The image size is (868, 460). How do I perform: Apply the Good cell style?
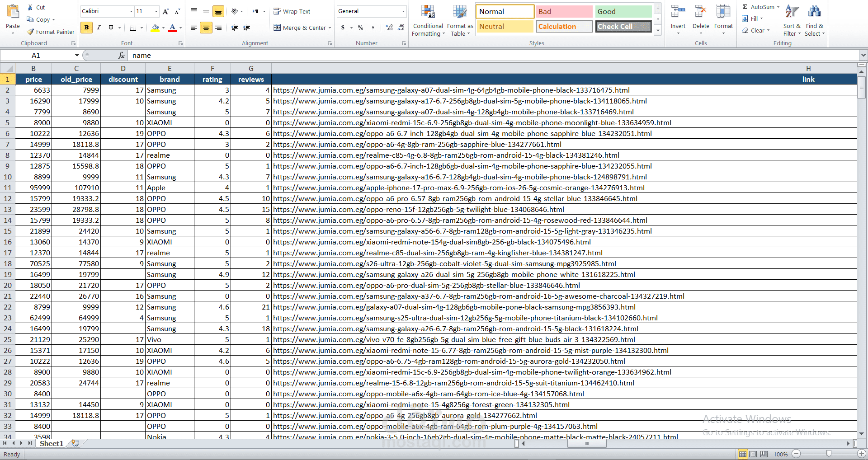pyautogui.click(x=623, y=11)
